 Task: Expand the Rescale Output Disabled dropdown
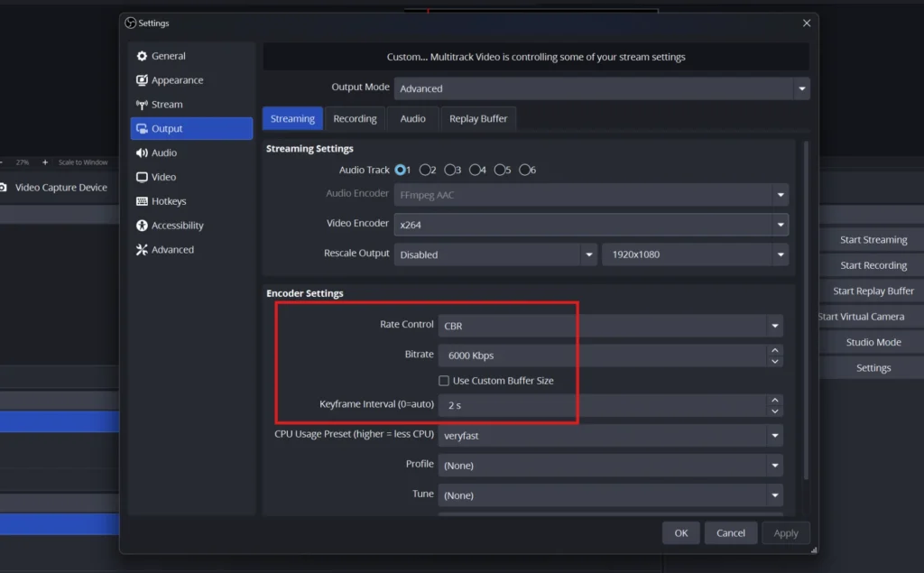click(x=495, y=254)
